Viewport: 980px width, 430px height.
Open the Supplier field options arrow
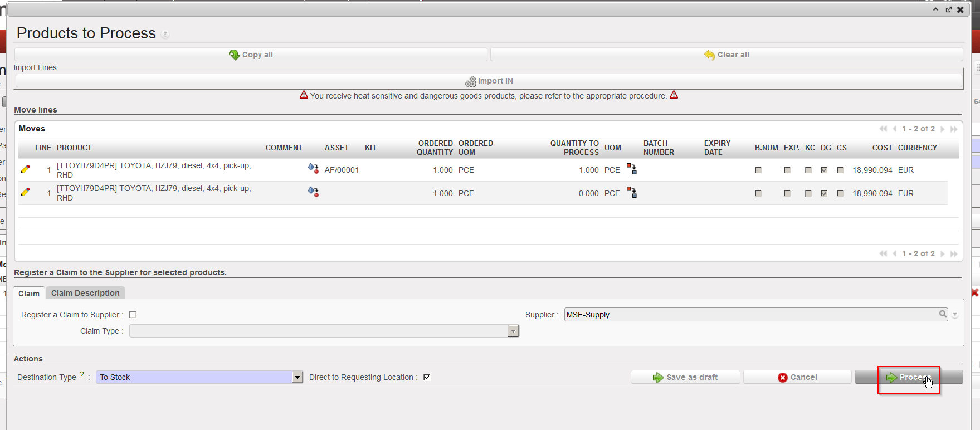(955, 315)
